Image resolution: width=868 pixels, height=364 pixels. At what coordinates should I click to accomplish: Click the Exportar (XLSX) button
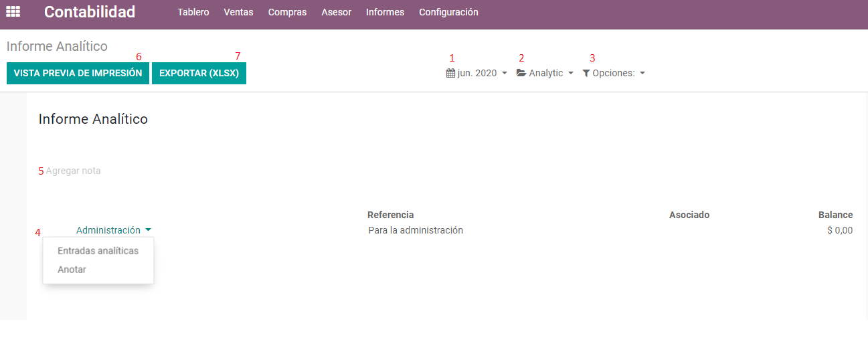[x=199, y=73]
